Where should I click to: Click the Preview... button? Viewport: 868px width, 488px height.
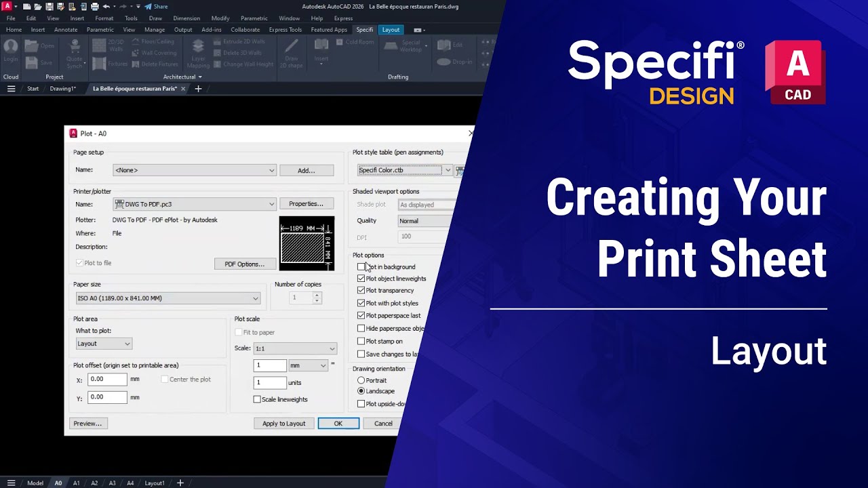pos(88,424)
